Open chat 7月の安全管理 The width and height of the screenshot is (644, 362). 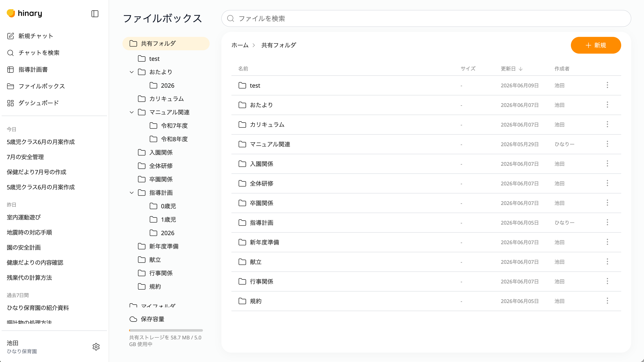click(x=25, y=157)
